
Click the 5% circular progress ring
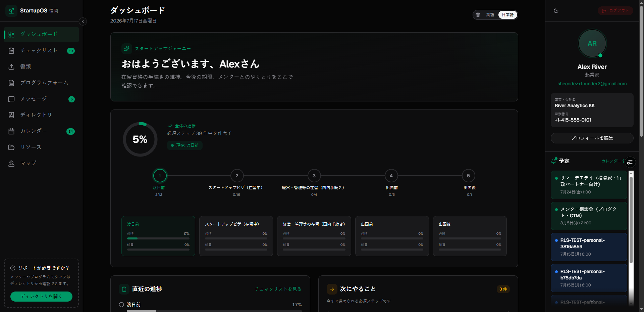coord(140,139)
